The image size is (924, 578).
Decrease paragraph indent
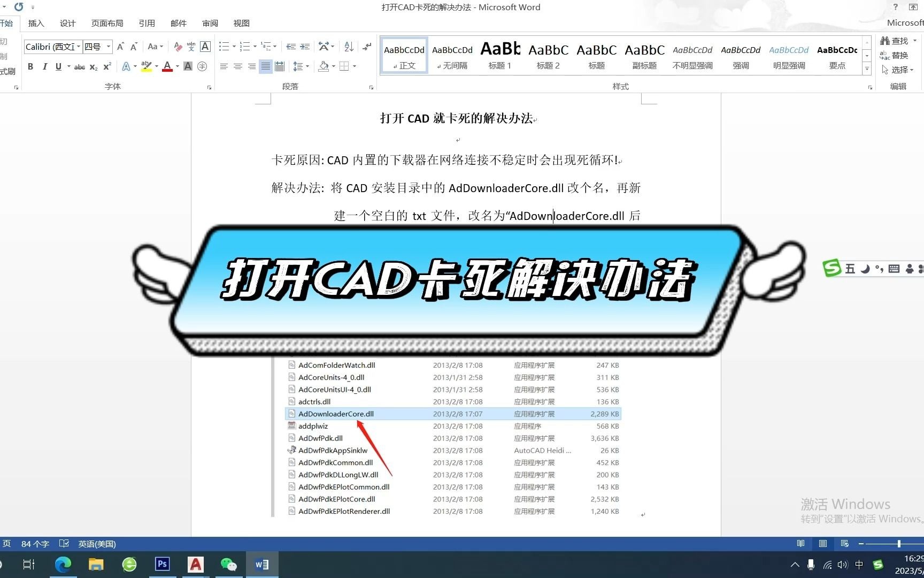coord(291,47)
